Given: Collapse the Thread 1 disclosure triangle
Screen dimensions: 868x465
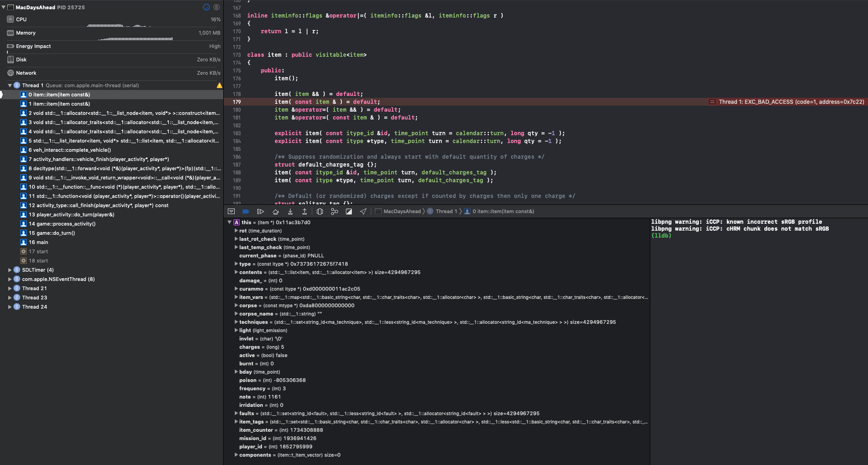Looking at the screenshot, I should [x=10, y=85].
